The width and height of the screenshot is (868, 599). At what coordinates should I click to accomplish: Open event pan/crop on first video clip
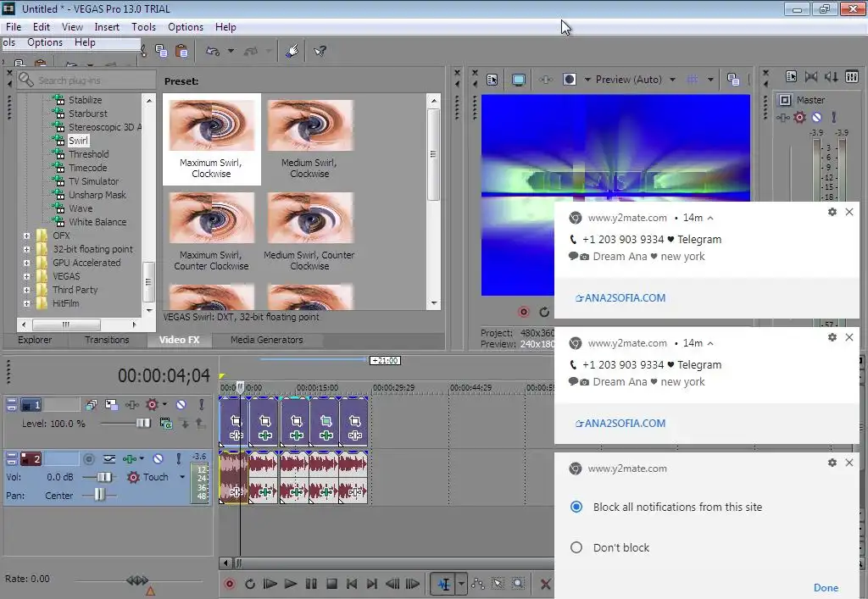click(236, 421)
